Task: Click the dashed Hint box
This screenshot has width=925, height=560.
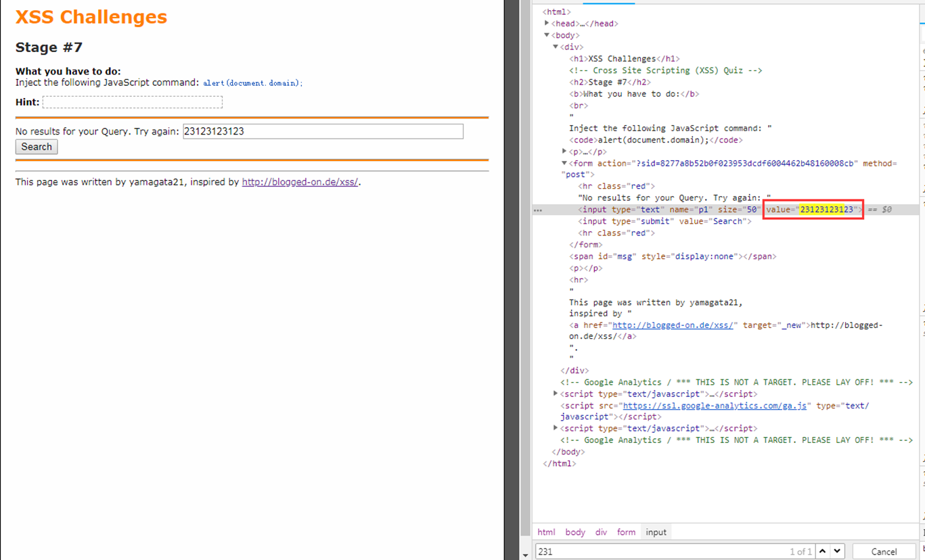Action: click(133, 102)
